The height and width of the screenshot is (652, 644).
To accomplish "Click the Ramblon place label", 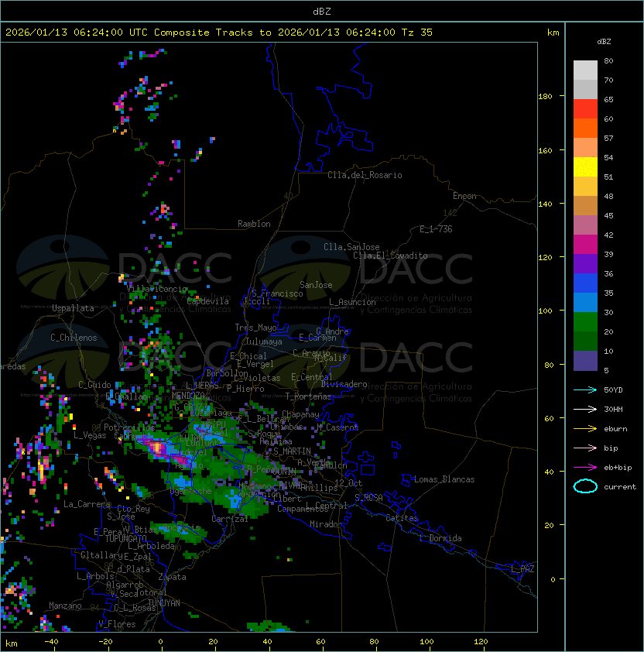I will (x=254, y=224).
